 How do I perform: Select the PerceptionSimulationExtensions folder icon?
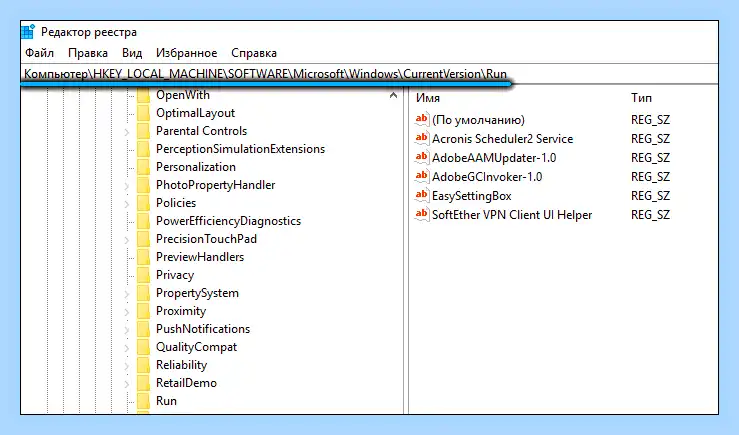tap(143, 149)
